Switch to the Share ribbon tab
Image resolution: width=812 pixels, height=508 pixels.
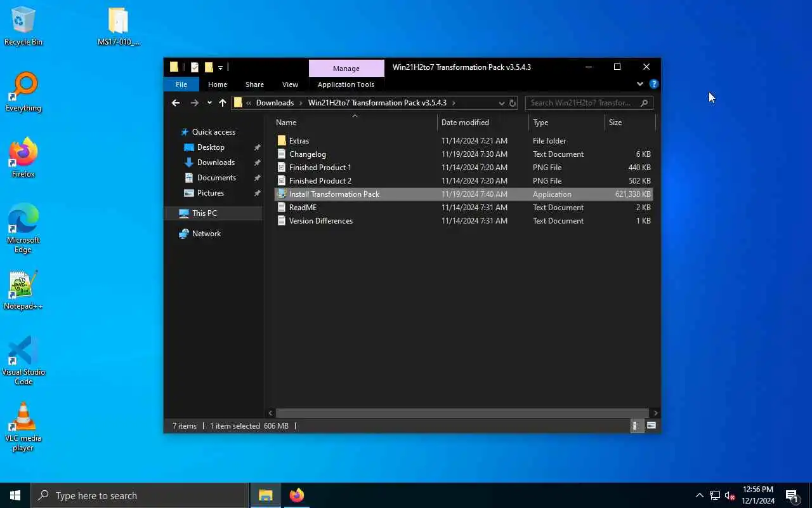tap(254, 84)
